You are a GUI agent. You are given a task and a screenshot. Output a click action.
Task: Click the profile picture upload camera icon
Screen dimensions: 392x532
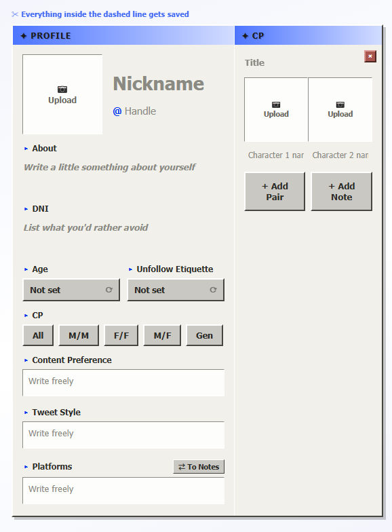pos(62,90)
